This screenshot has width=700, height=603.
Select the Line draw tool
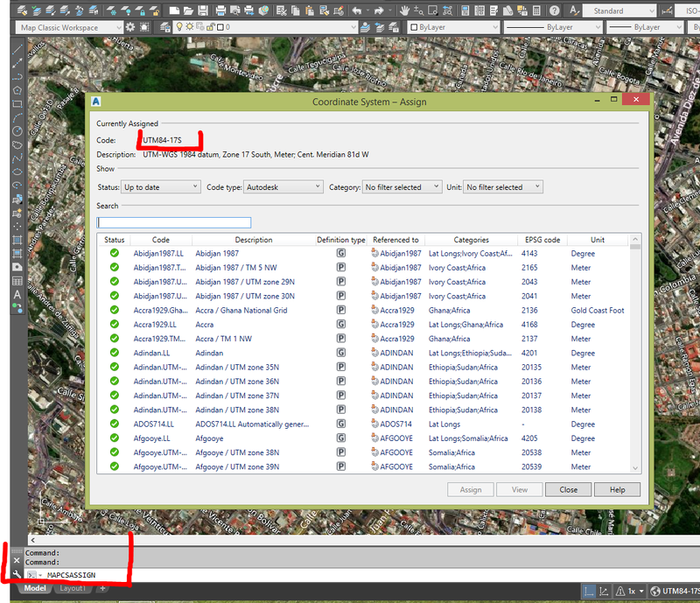[17, 48]
